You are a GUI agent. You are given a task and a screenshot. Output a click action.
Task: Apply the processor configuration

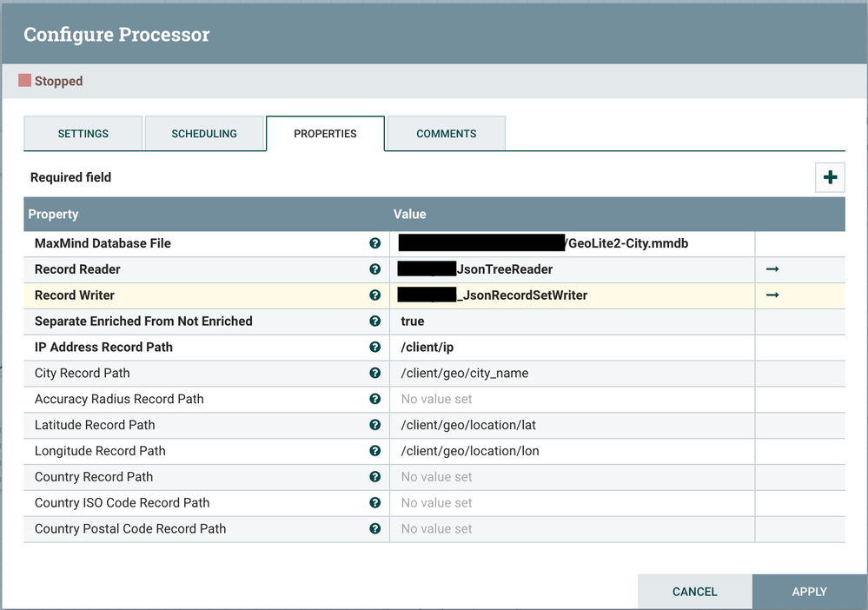pos(809,592)
